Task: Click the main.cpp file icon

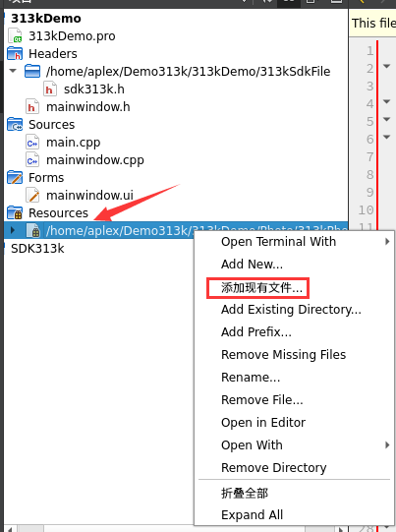Action: point(32,143)
